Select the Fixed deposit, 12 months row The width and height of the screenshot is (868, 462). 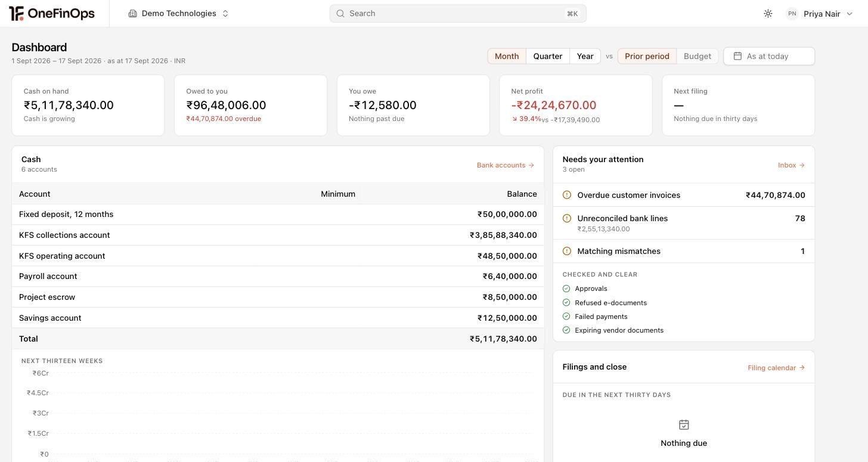coord(278,214)
